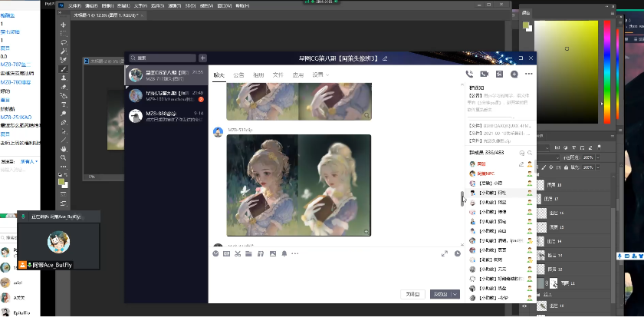Toggle the layer filter switch in Layers panel
The image size is (644, 334).
(600, 147)
